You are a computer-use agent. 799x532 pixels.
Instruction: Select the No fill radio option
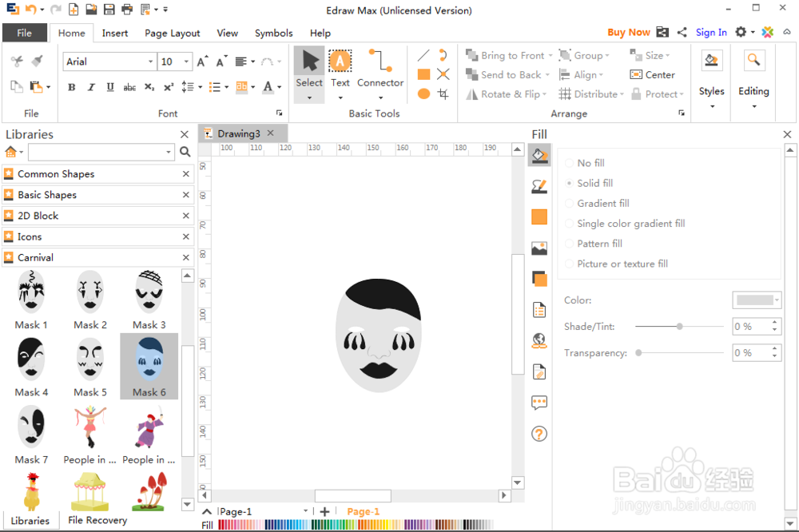pos(569,163)
